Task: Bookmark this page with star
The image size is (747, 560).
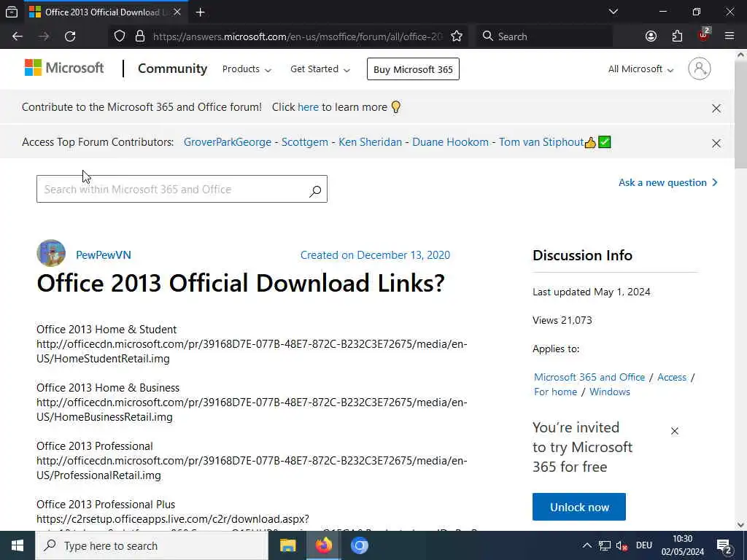Action: tap(457, 36)
